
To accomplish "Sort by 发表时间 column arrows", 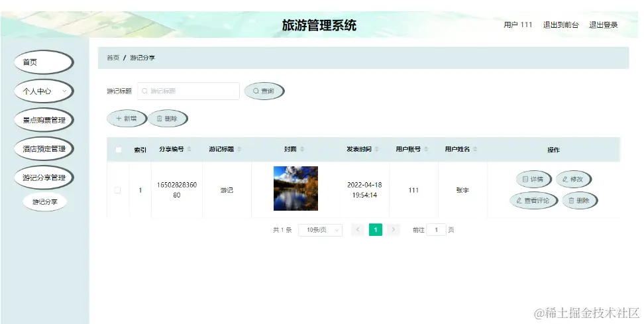I will pyautogui.click(x=376, y=149).
